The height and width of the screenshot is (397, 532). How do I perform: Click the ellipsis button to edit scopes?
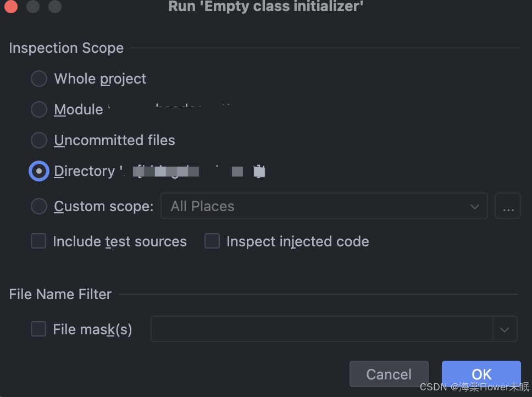(508, 206)
